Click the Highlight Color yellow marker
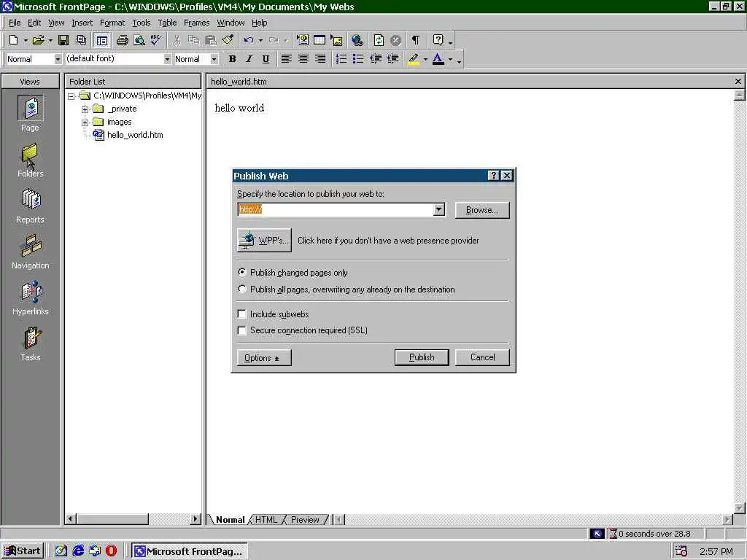 414,59
